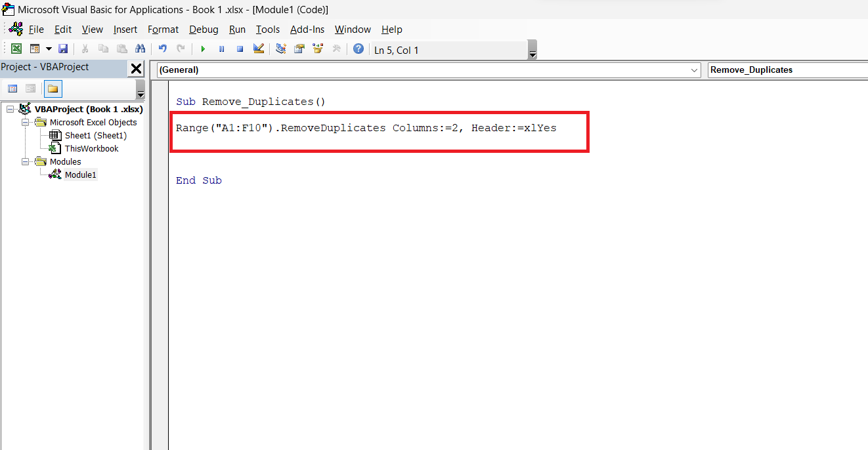
Task: Open the Help menu
Action: [x=392, y=30]
